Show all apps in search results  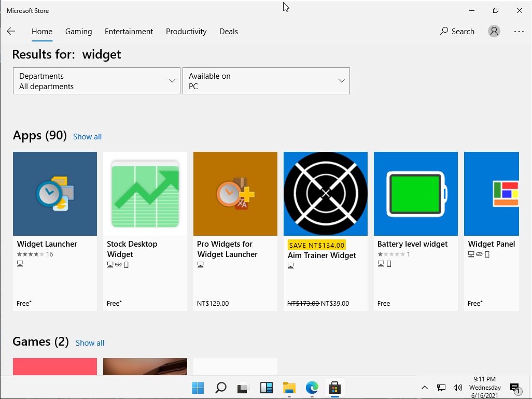87,136
